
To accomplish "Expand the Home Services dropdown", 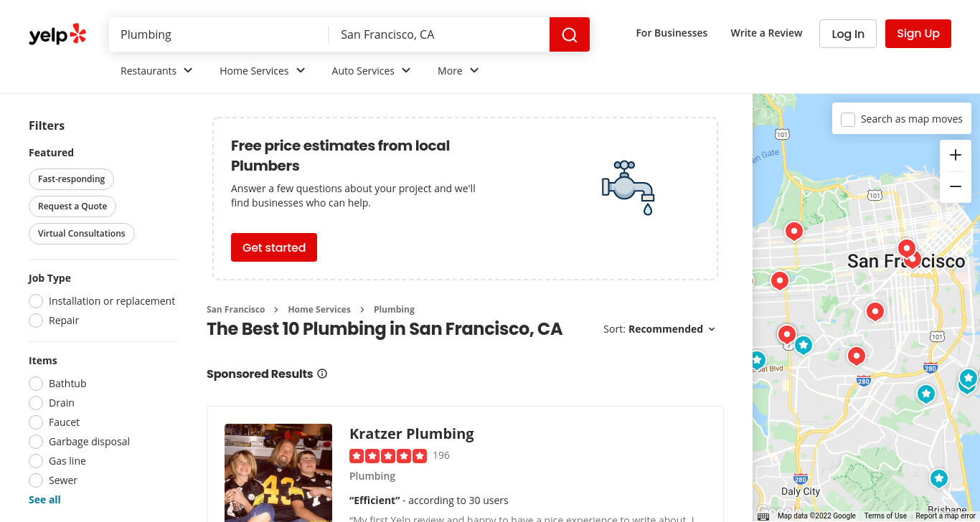I will tap(263, 70).
